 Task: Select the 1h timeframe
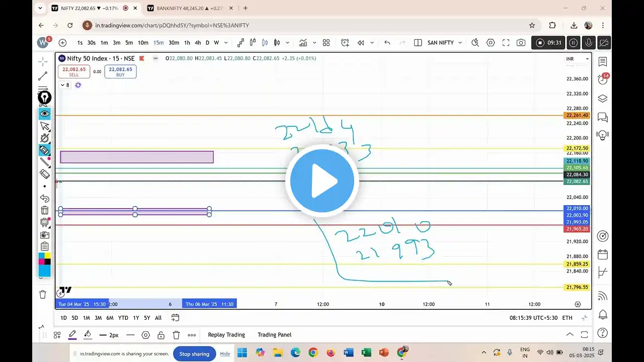(x=187, y=43)
